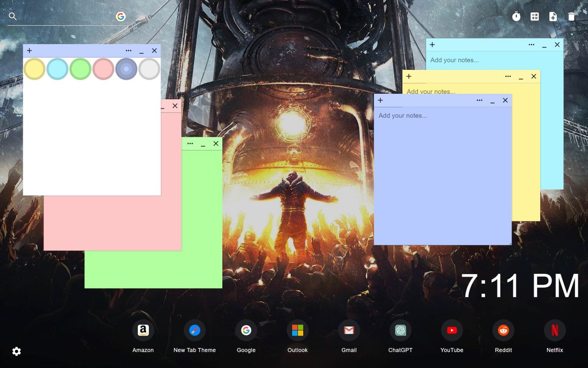Click into the purple note text area
588x368 pixels.
[x=443, y=176]
